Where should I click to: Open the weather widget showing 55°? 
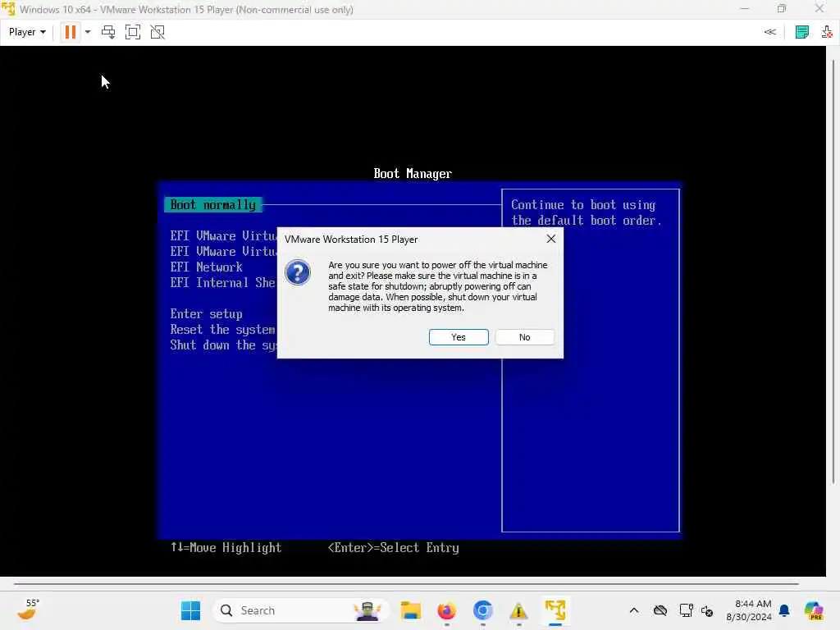29,609
